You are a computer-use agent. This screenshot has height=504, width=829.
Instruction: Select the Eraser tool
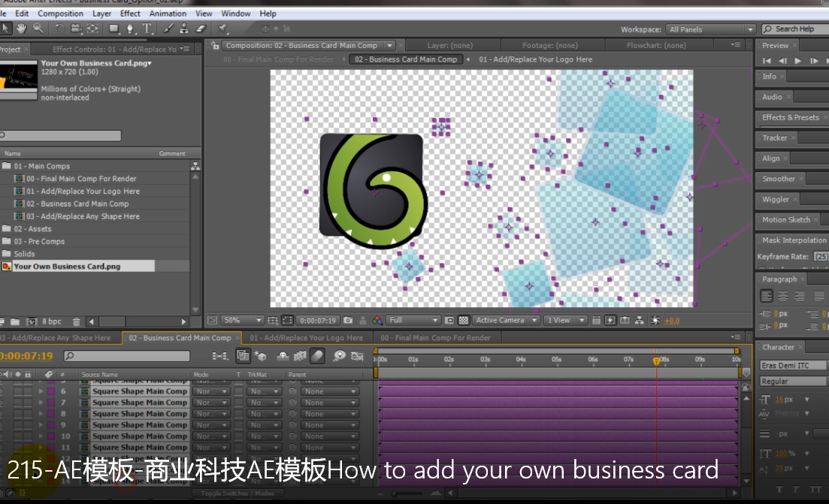[201, 28]
